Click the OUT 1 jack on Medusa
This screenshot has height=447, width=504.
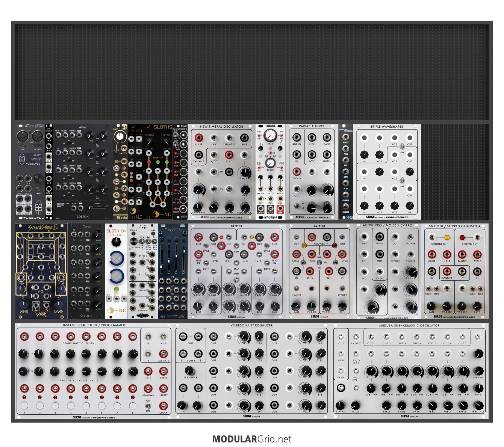coord(371,337)
